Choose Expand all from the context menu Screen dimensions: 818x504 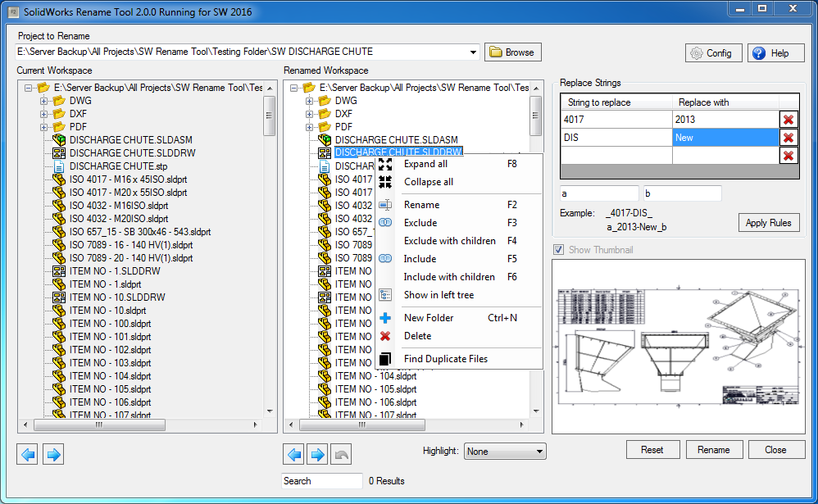click(x=459, y=164)
